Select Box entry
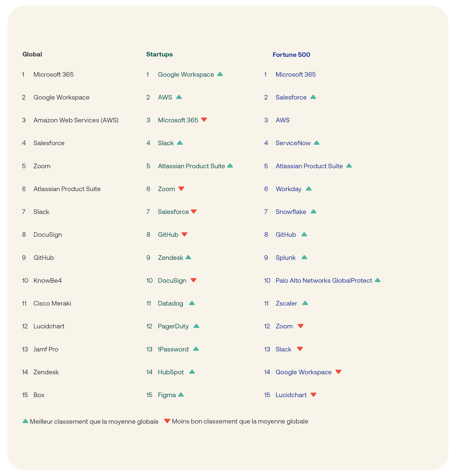Screen dimensions: 455x476 [39, 395]
